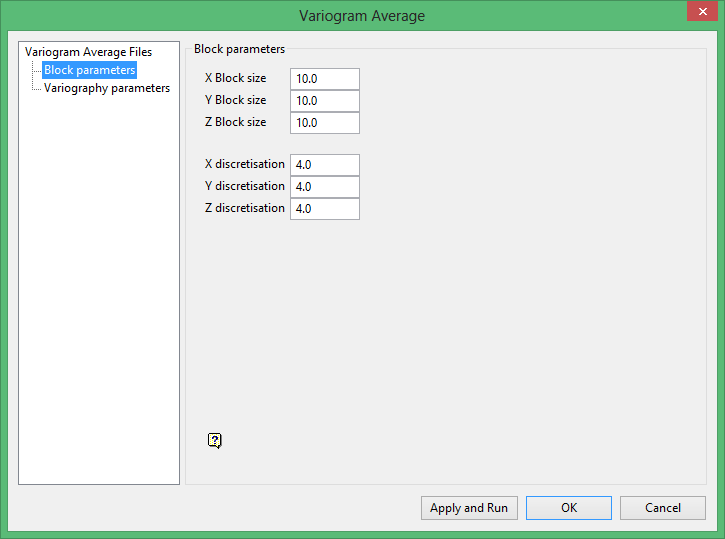Click the Z Block size input field

[325, 123]
